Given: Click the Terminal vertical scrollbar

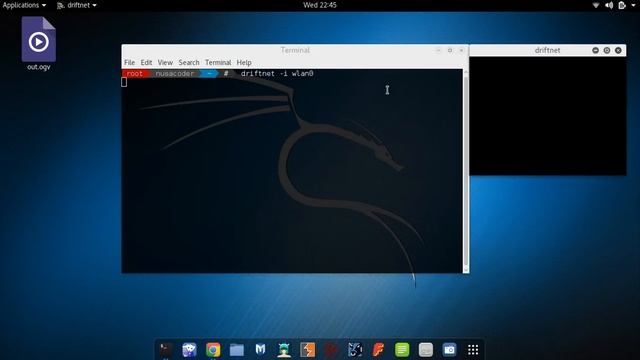Looking at the screenshot, I should [466, 171].
